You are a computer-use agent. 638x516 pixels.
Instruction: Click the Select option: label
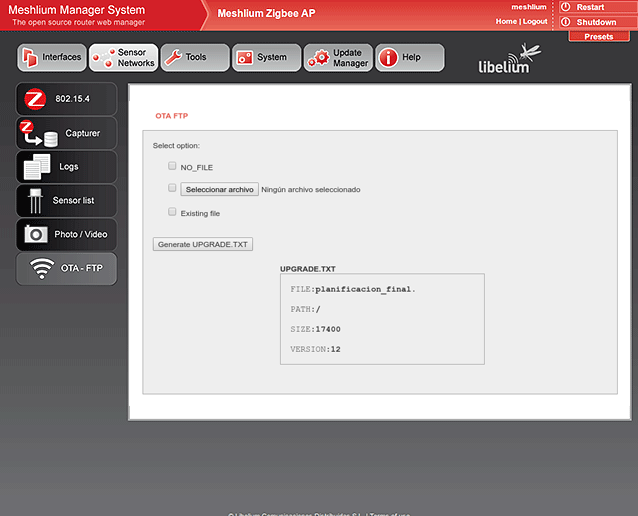[x=176, y=146]
